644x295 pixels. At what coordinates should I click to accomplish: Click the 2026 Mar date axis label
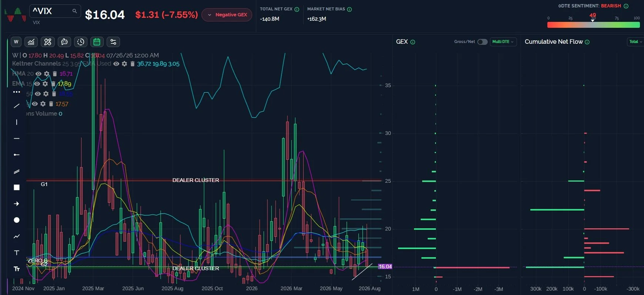click(x=291, y=288)
